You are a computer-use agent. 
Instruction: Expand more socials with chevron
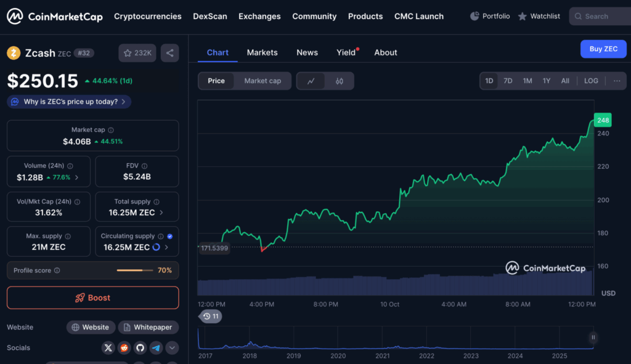point(172,348)
